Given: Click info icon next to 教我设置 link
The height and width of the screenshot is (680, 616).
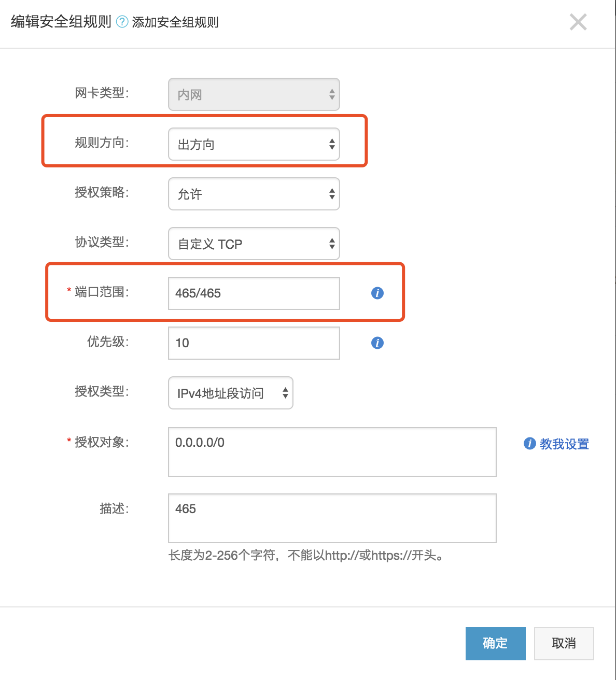Looking at the screenshot, I should pos(529,444).
